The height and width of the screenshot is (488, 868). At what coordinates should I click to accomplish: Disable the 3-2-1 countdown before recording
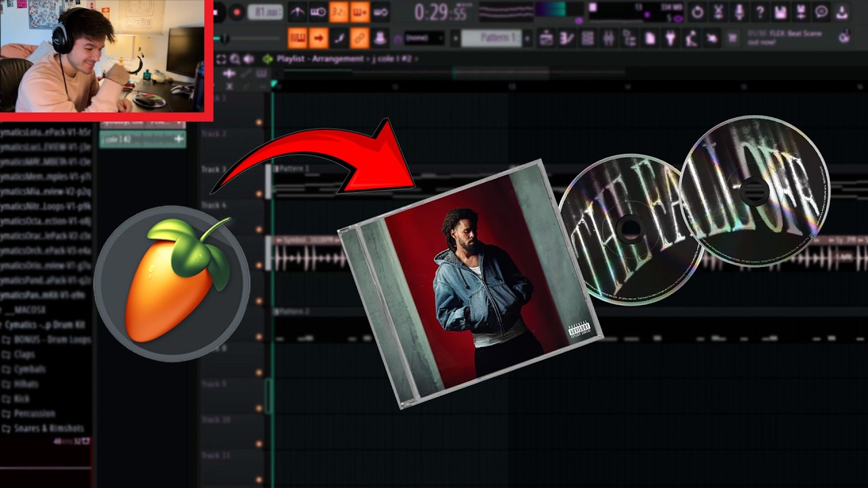pos(338,12)
